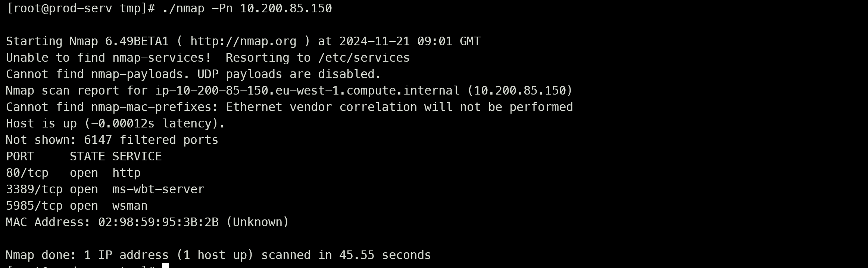Viewport: 868px width, 268px height.
Task: Click the wsman service name
Action: point(130,206)
